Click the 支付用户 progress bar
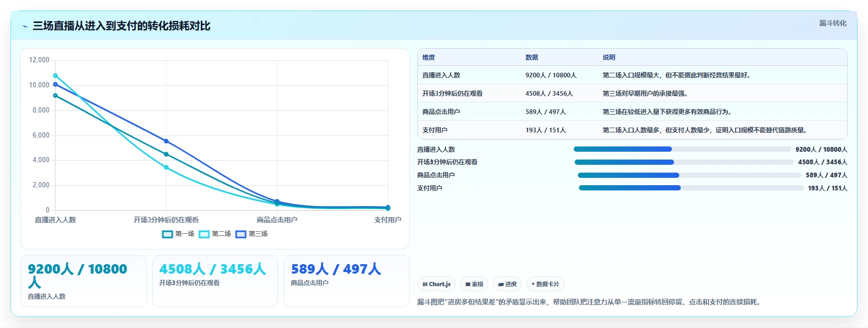This screenshot has width=868, height=328. [691, 188]
